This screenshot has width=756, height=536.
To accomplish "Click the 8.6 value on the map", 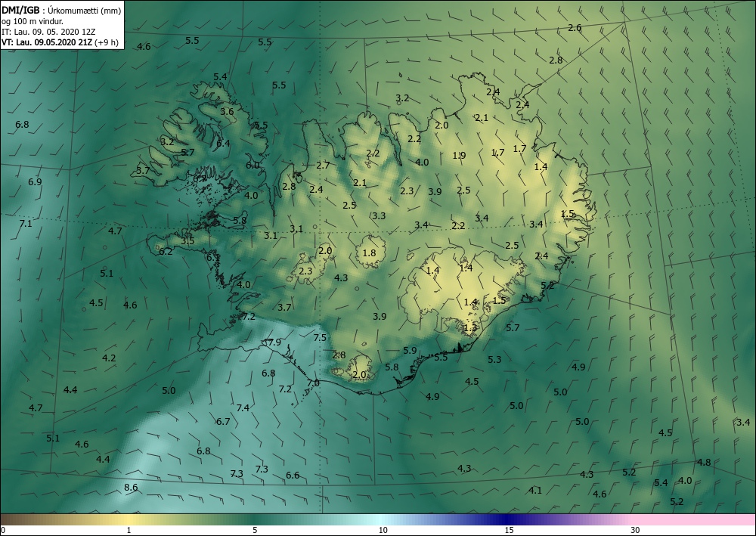I will click(x=131, y=488).
